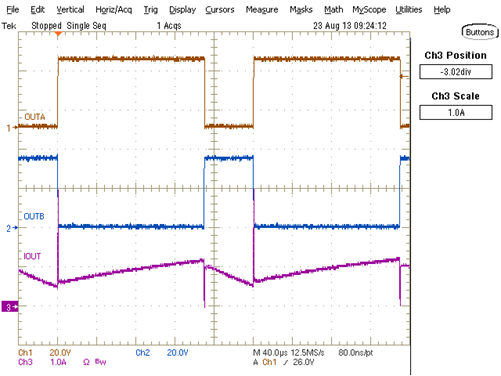Click the date and time readout
The image size is (501, 376).
pyautogui.click(x=350, y=26)
